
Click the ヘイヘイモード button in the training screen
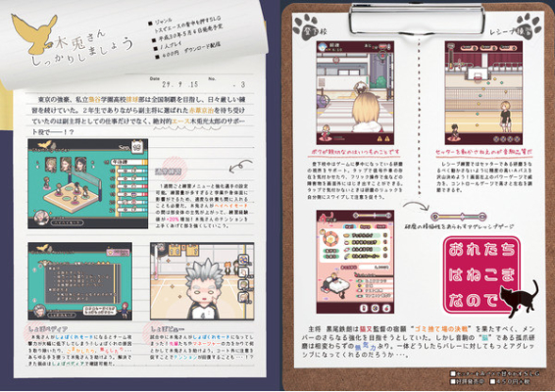(68, 222)
